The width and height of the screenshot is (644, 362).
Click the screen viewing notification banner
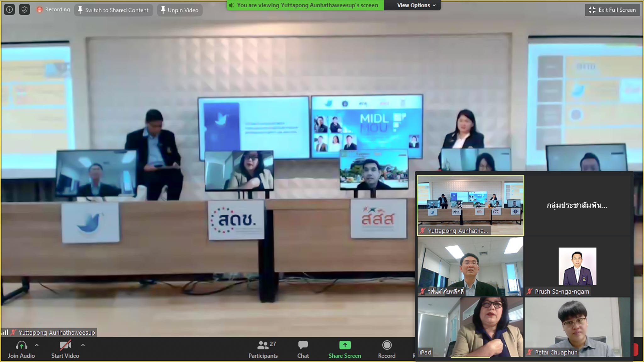pos(305,5)
